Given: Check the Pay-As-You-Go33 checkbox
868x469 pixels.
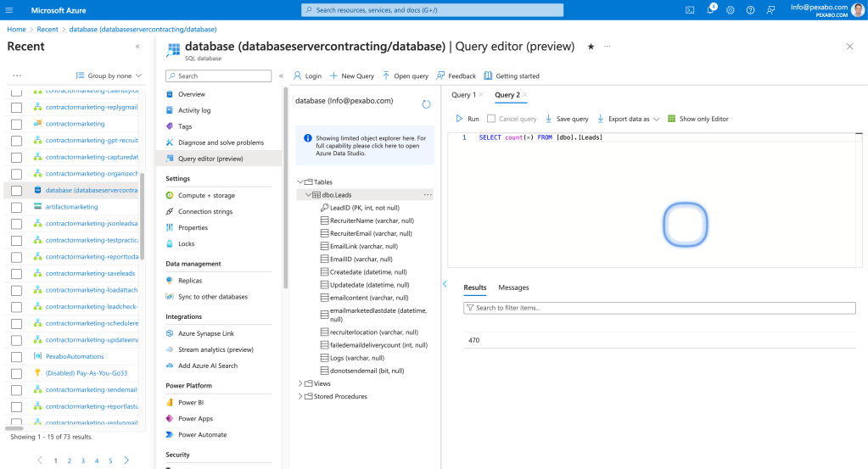Looking at the screenshot, I should tap(17, 373).
